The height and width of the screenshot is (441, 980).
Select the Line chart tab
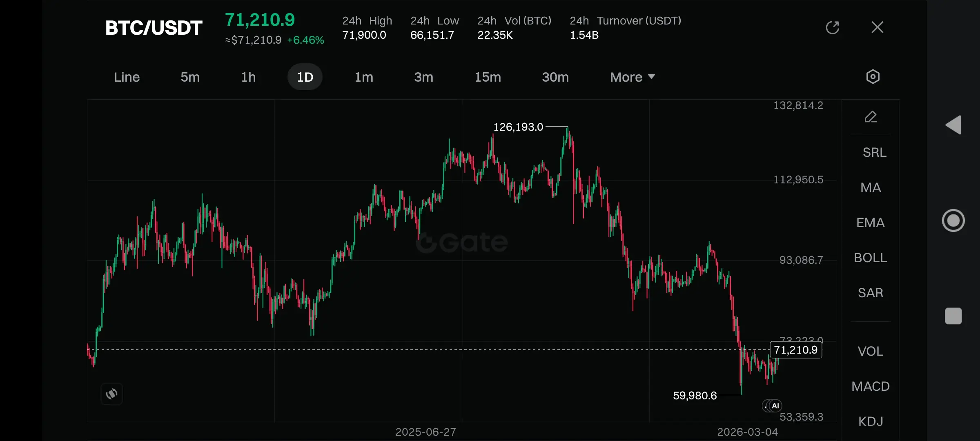pyautogui.click(x=127, y=77)
